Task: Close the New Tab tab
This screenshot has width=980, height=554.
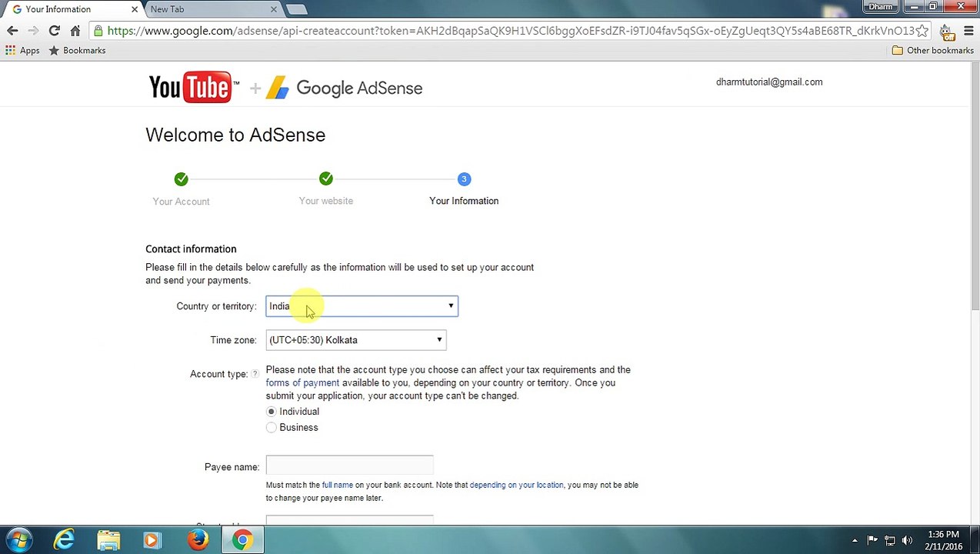Action: tap(274, 9)
